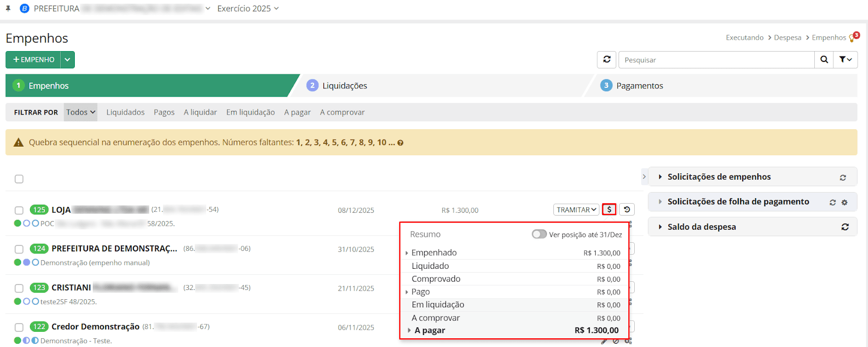
Task: Click the magnifying glass search icon
Action: pos(824,60)
